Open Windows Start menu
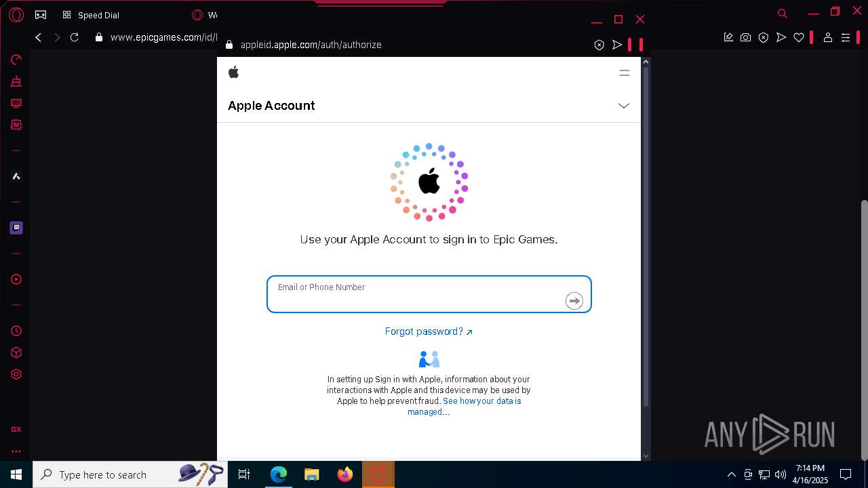This screenshot has width=868, height=488. click(16, 474)
